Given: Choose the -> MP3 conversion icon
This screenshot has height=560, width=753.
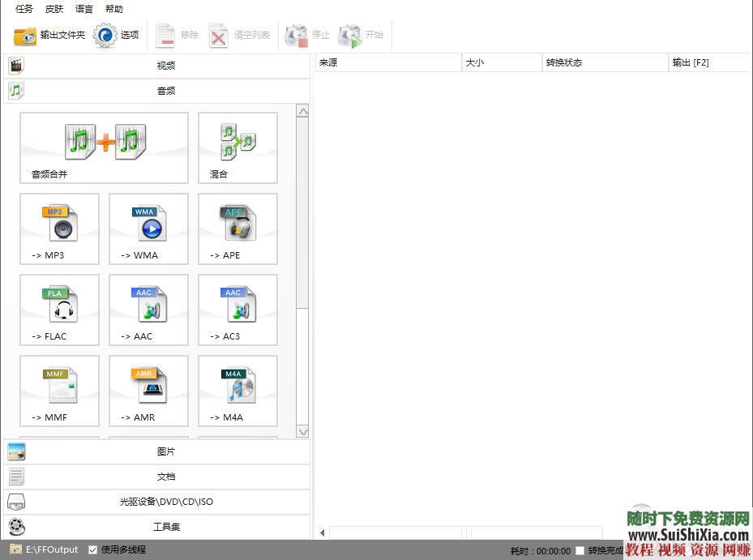Looking at the screenshot, I should [59, 229].
